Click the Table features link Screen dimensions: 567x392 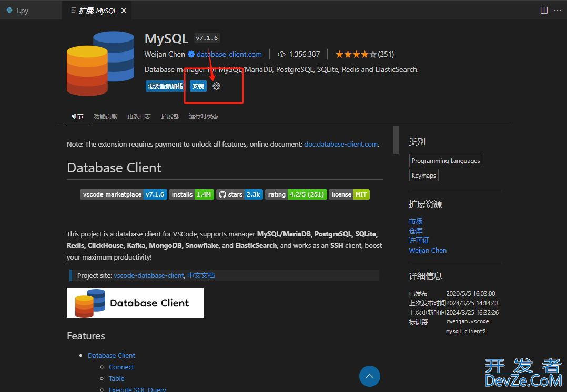click(x=116, y=379)
